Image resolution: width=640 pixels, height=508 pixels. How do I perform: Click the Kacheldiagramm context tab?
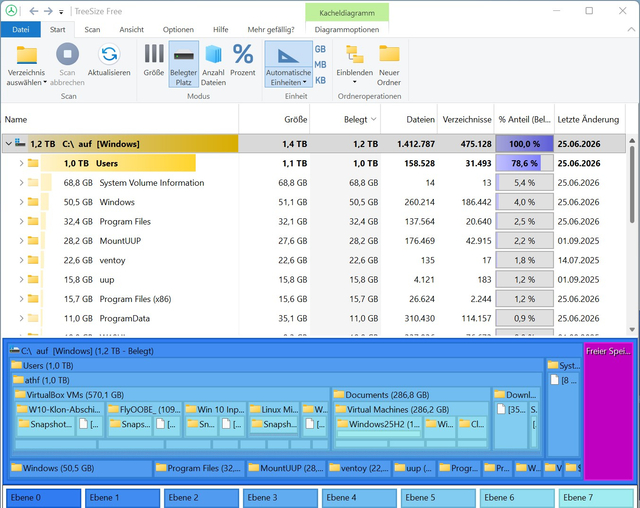coord(347,13)
